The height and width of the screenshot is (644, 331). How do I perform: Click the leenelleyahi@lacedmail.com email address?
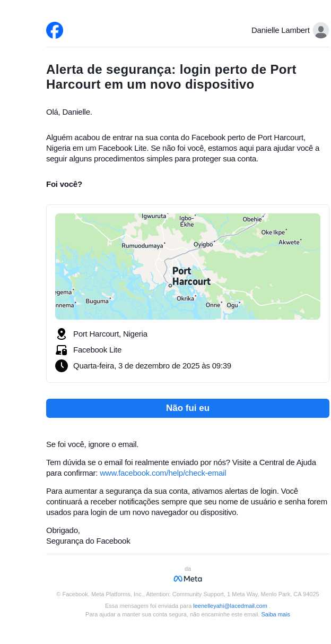coord(230,606)
